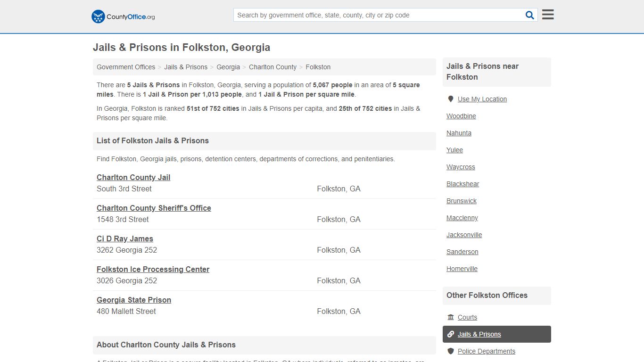Open Charlton County Sheriff's Office listing
Image resolution: width=644 pixels, height=362 pixels.
pyautogui.click(x=154, y=208)
